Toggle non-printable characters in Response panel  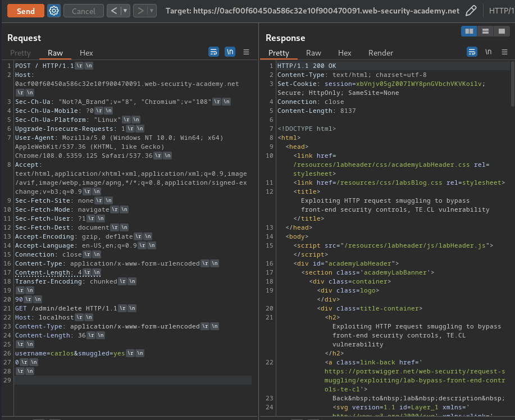click(489, 52)
